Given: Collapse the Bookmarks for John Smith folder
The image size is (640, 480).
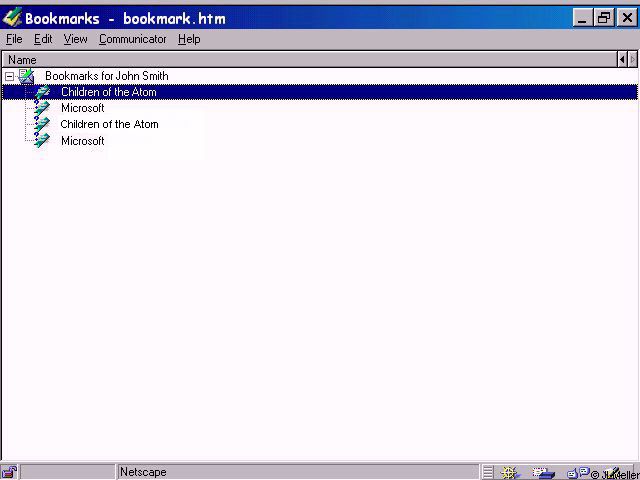Looking at the screenshot, I should pos(9,76).
